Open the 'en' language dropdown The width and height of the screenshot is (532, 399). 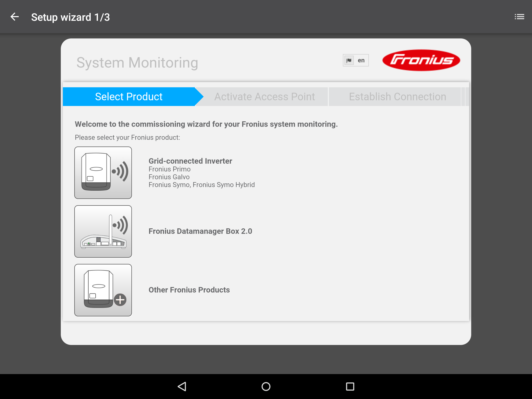coord(361,60)
